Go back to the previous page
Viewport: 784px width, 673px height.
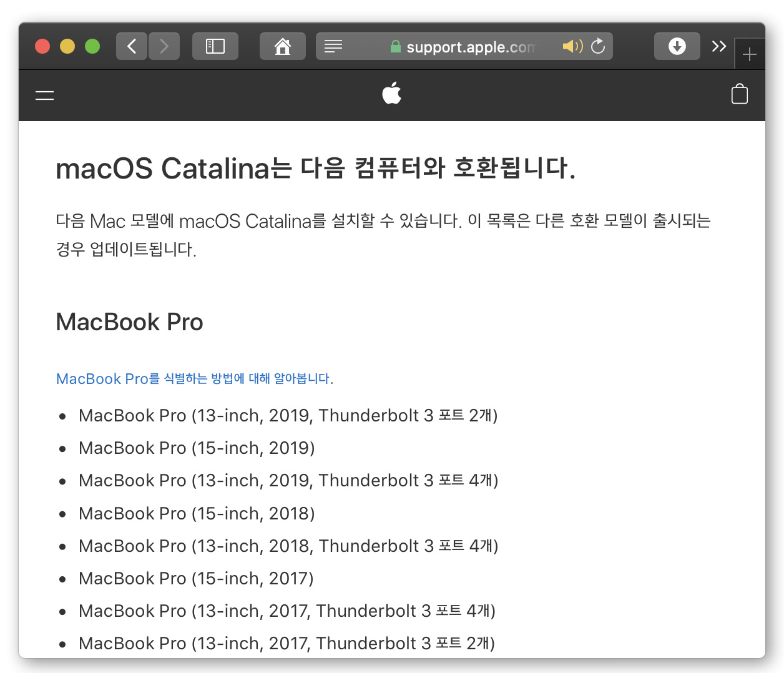132,46
